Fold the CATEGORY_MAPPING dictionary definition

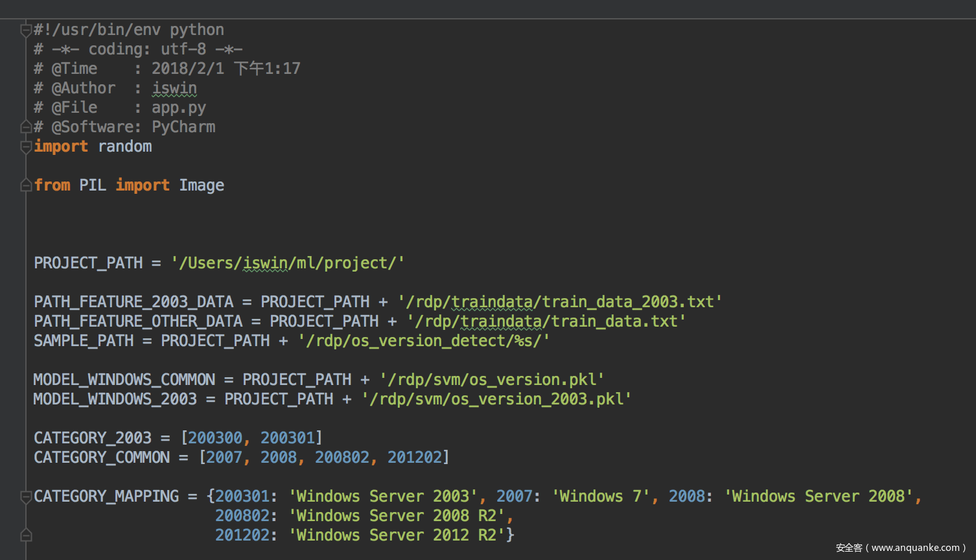(x=26, y=497)
